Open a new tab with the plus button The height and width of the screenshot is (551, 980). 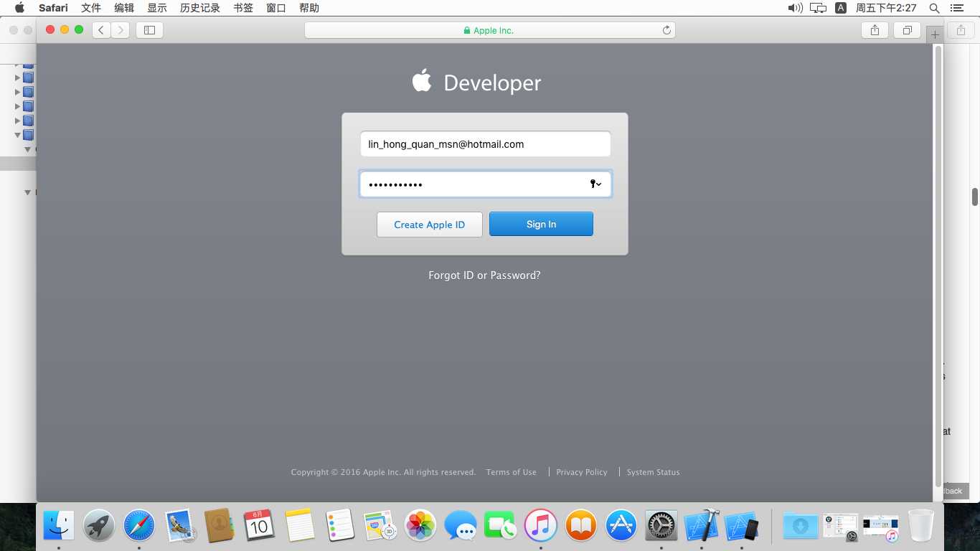[935, 34]
